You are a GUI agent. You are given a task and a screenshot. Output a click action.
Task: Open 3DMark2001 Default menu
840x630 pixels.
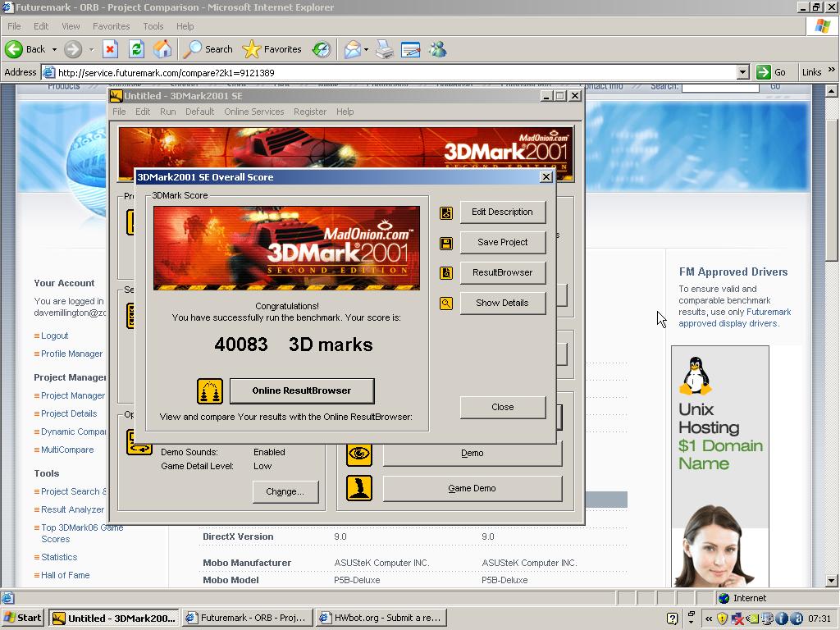coord(199,112)
